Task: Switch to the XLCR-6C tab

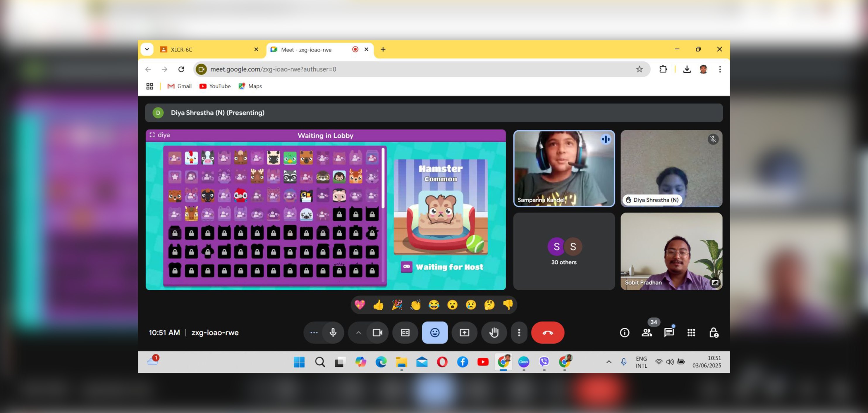Action: (209, 49)
